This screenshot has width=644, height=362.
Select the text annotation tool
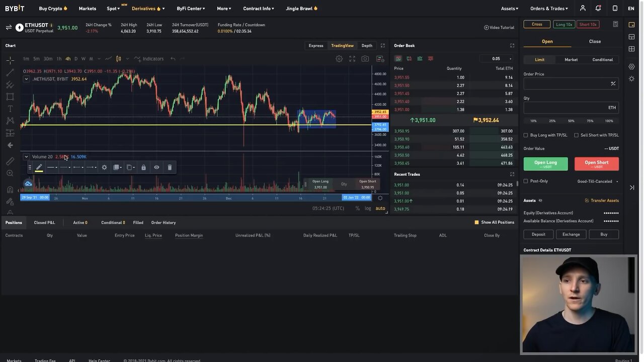pyautogui.click(x=10, y=109)
